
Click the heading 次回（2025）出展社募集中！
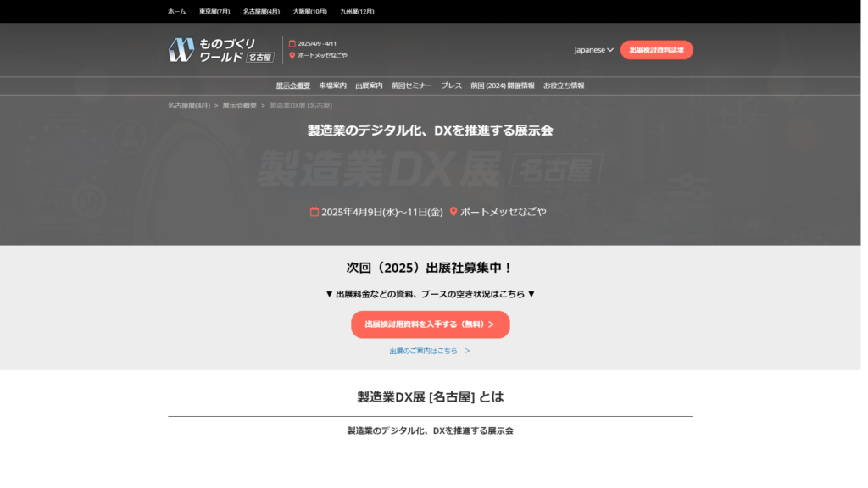(x=430, y=268)
